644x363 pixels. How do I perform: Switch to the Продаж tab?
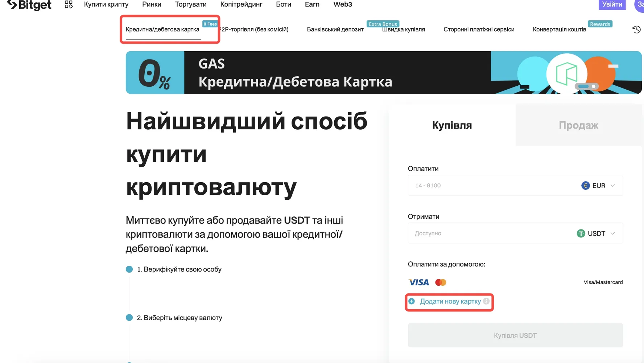click(x=578, y=125)
